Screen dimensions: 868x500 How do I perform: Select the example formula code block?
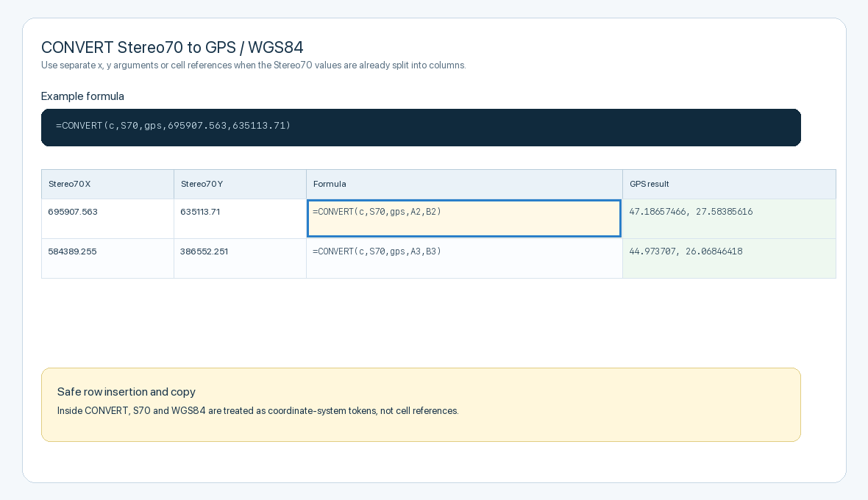point(421,128)
